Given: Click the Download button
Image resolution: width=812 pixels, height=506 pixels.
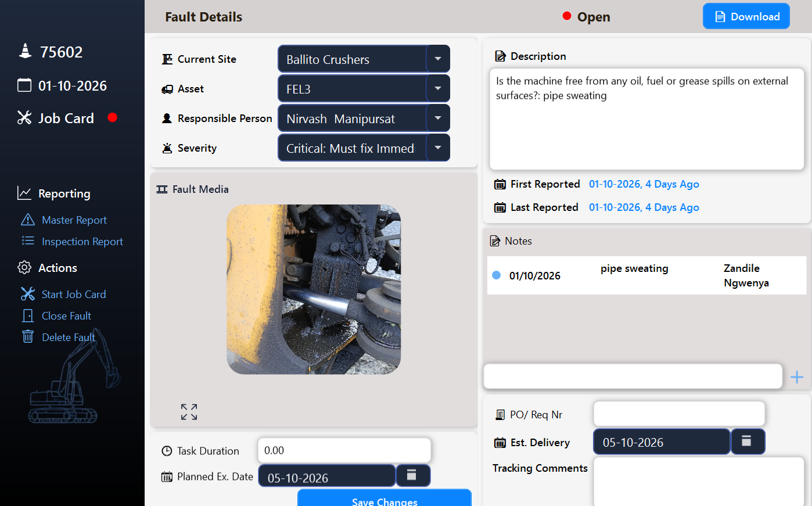Looking at the screenshot, I should (x=746, y=16).
